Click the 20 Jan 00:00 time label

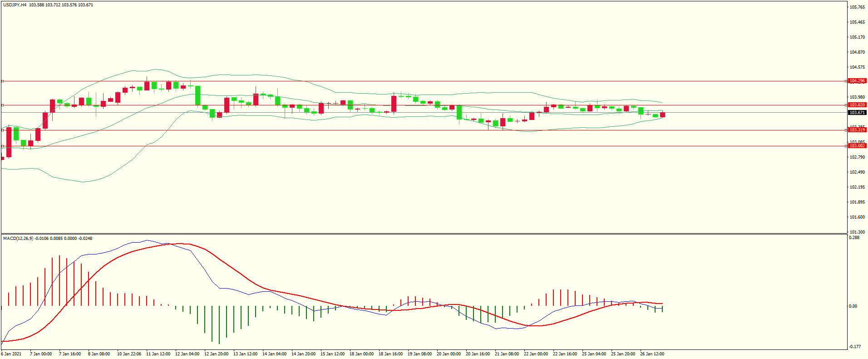[449, 354]
